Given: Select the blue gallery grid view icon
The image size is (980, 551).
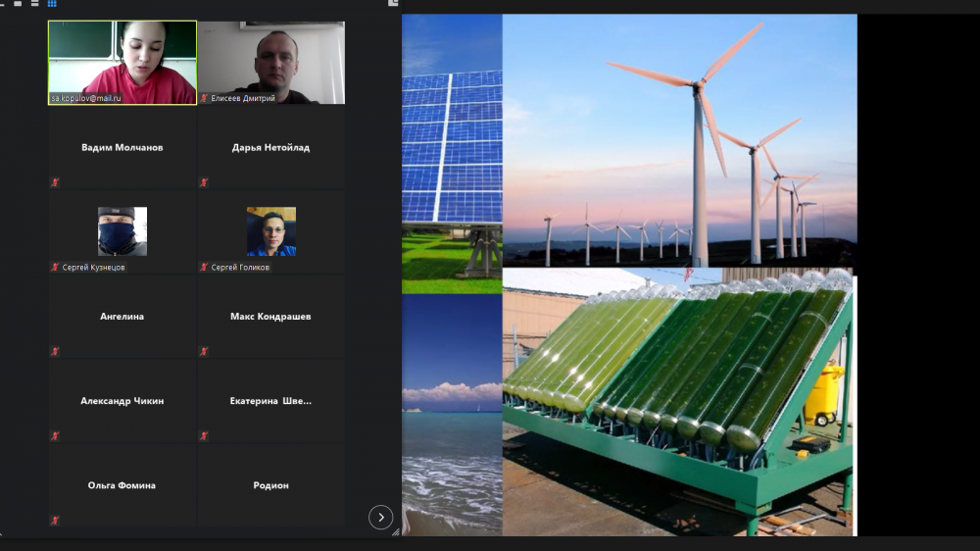Looking at the screenshot, I should point(52,4).
